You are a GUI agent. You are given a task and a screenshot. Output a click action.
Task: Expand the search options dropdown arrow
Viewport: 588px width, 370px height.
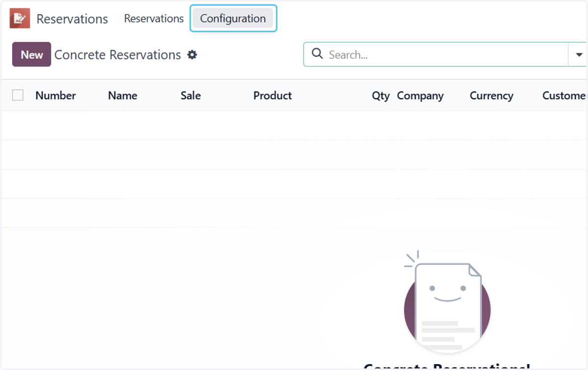tap(579, 54)
